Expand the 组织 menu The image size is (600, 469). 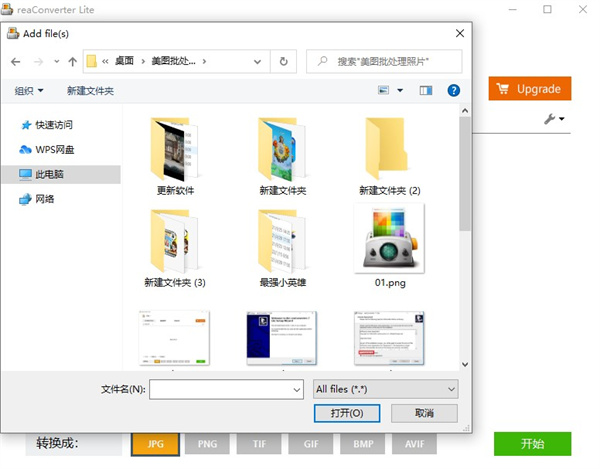(x=29, y=91)
